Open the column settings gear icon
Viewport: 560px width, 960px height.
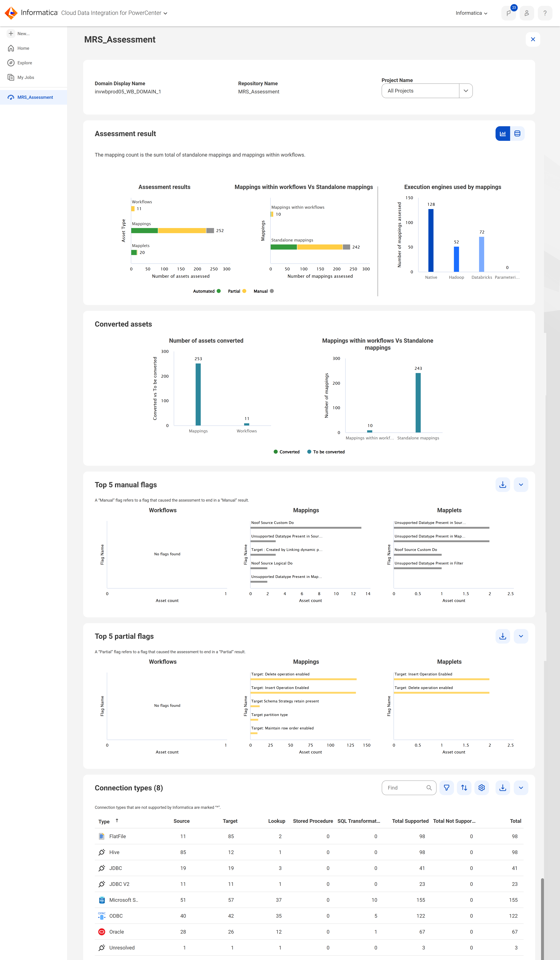point(482,788)
